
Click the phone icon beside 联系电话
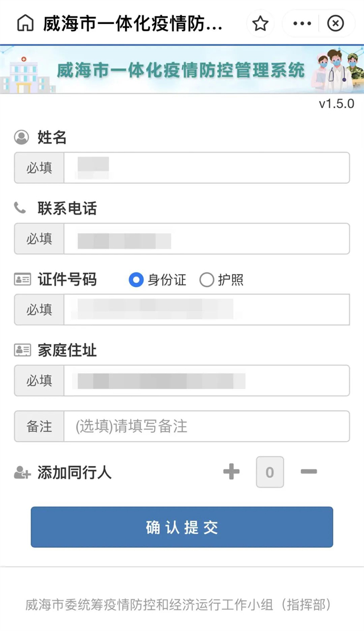[x=20, y=208]
